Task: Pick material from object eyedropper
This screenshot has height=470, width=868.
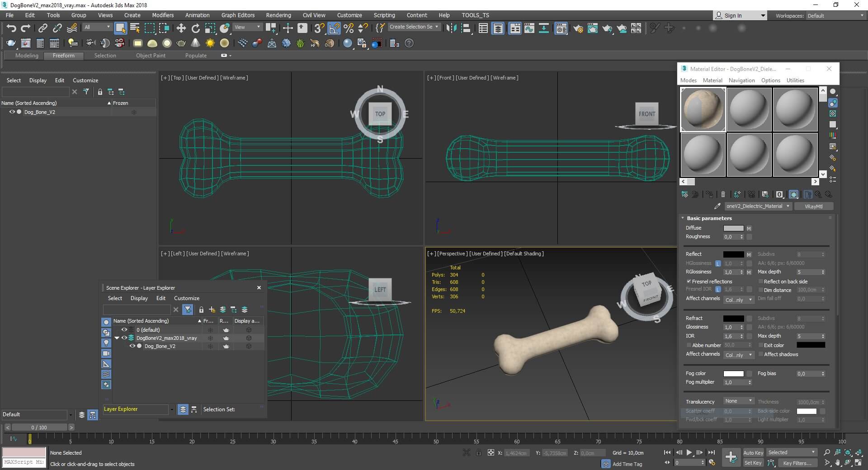Action: click(717, 206)
